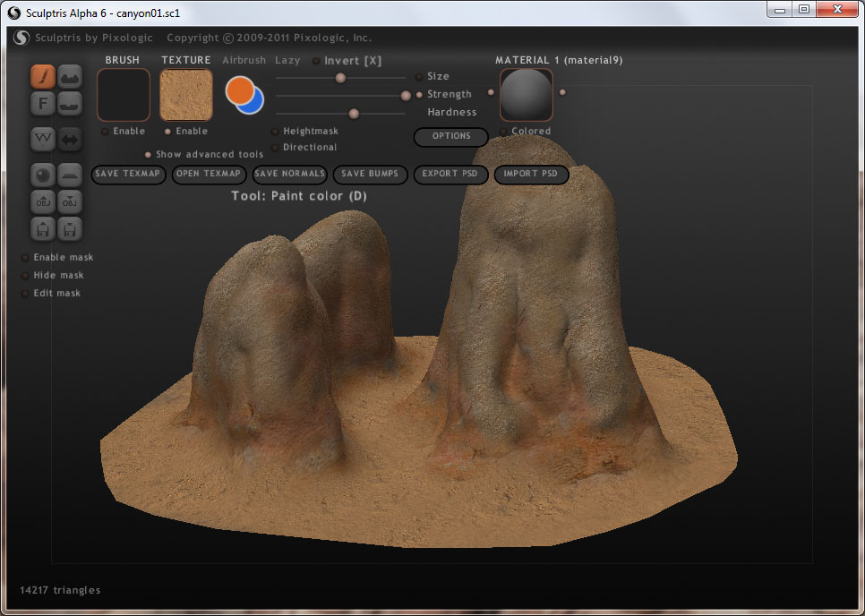Toggle wireframe display icon
This screenshot has height=616, width=865.
44,139
